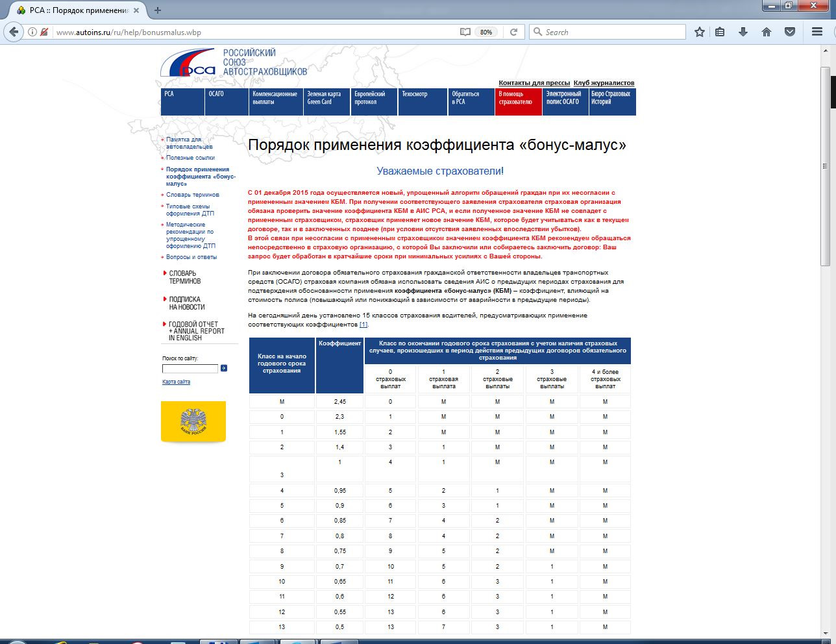Viewport: 836px width, 644px height.
Task: Toggle Reader View icon in address bar
Action: pos(465,32)
